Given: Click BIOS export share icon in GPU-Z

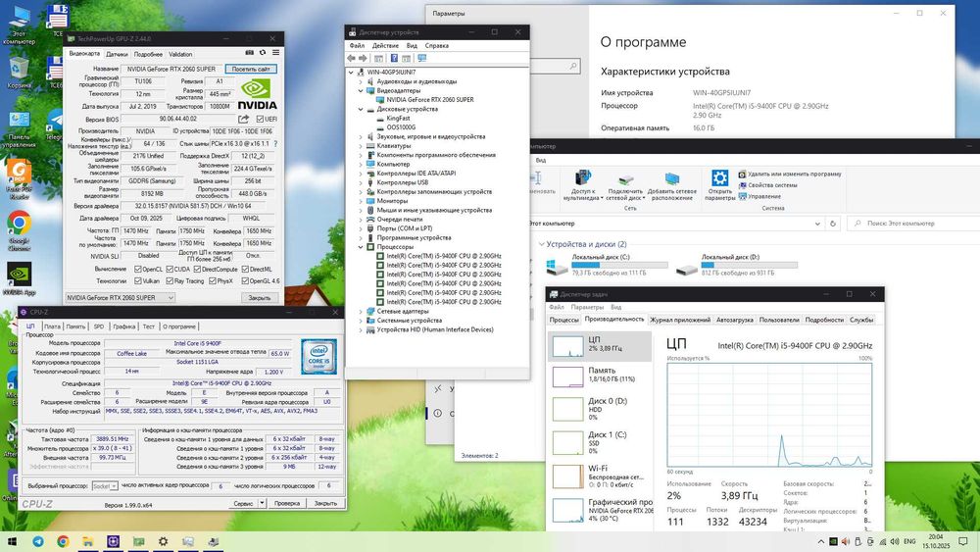Looking at the screenshot, I should [244, 119].
